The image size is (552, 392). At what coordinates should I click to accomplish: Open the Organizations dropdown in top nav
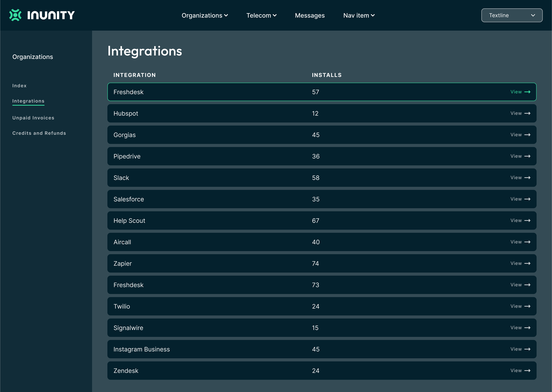(x=205, y=15)
